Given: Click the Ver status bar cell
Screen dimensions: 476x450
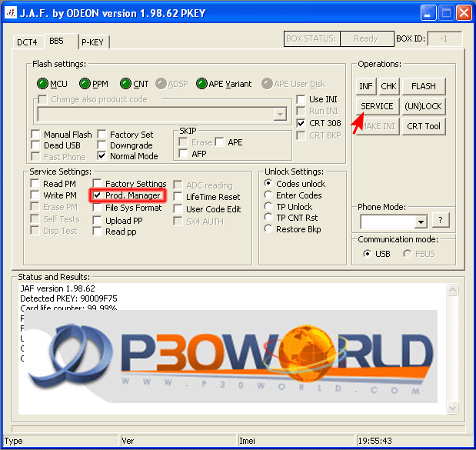Looking at the screenshot, I should [x=178, y=441].
